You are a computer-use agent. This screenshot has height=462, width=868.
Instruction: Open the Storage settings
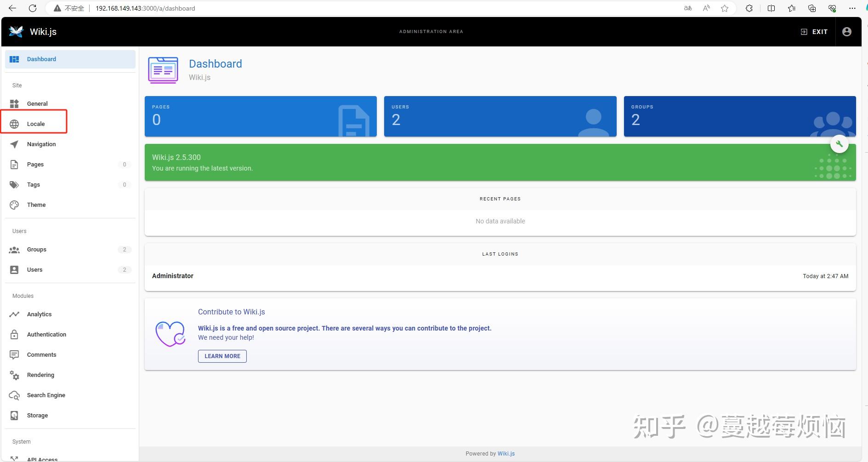point(37,415)
